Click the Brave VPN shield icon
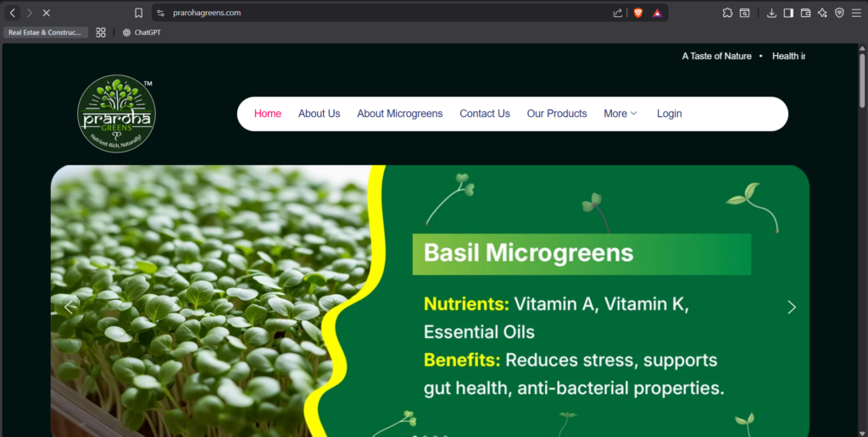Viewport: 868px width, 437px height. (x=839, y=13)
